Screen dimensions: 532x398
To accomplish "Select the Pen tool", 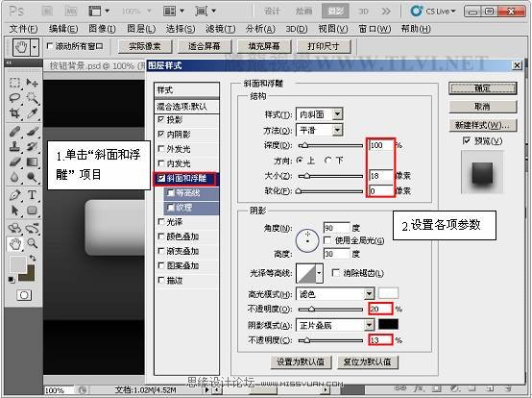I will pyautogui.click(x=15, y=195).
